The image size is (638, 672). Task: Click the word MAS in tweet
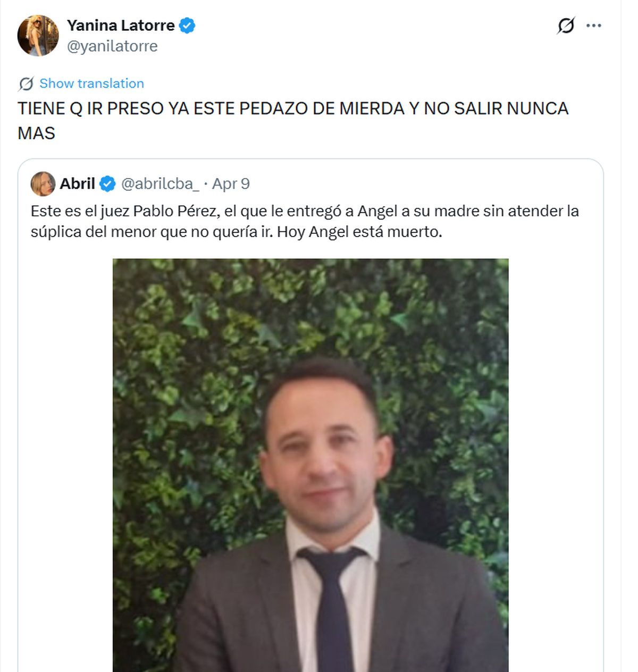coord(36,133)
